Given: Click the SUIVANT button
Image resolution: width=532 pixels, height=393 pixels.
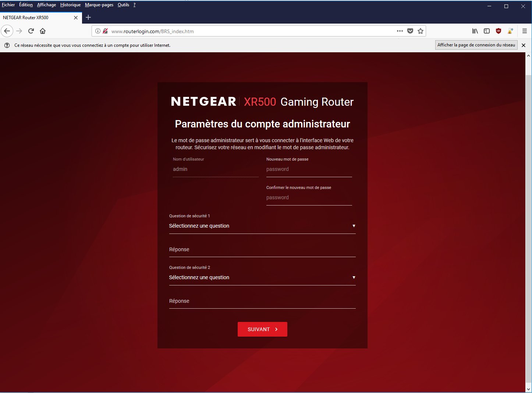Looking at the screenshot, I should click(x=262, y=329).
